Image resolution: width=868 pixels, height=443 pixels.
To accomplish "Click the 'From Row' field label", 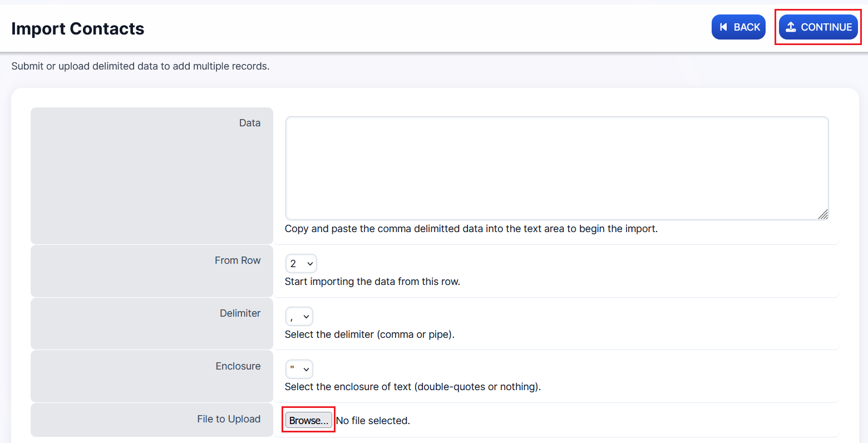I will point(238,260).
